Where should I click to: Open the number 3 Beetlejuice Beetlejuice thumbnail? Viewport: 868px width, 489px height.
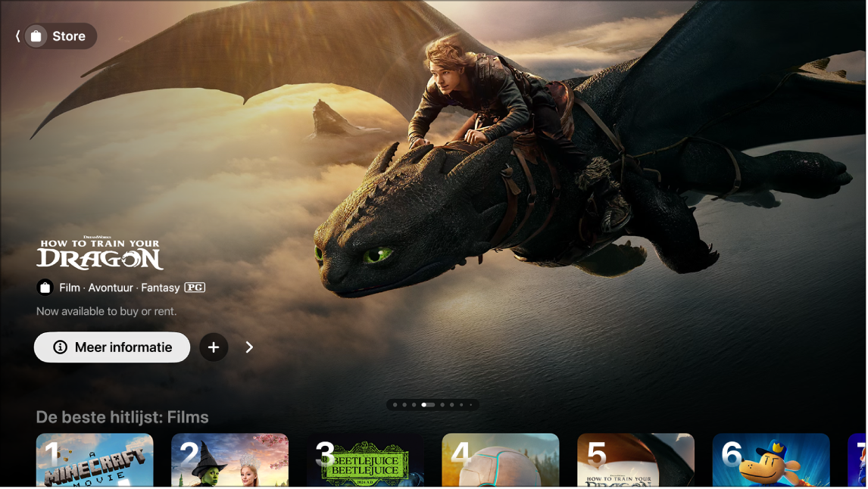pyautogui.click(x=365, y=462)
